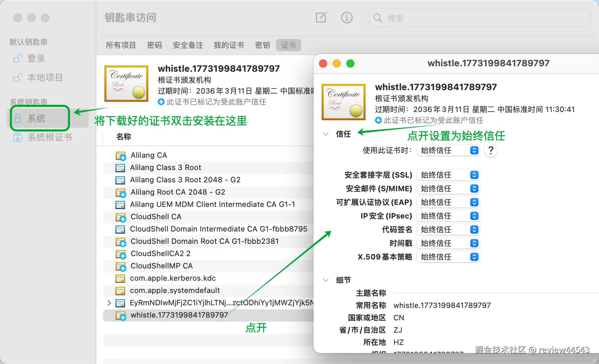Switch to the 我的证书 tab
This screenshot has width=599, height=364.
(229, 45)
